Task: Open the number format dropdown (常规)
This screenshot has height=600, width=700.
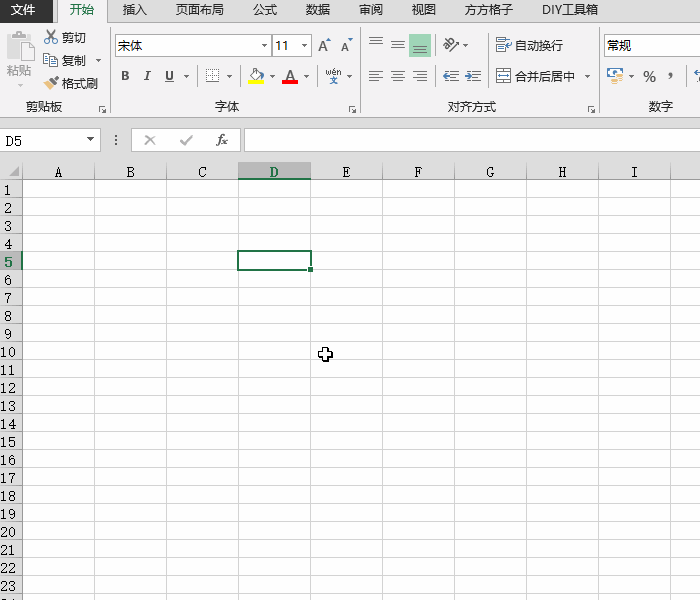Action: [652, 46]
